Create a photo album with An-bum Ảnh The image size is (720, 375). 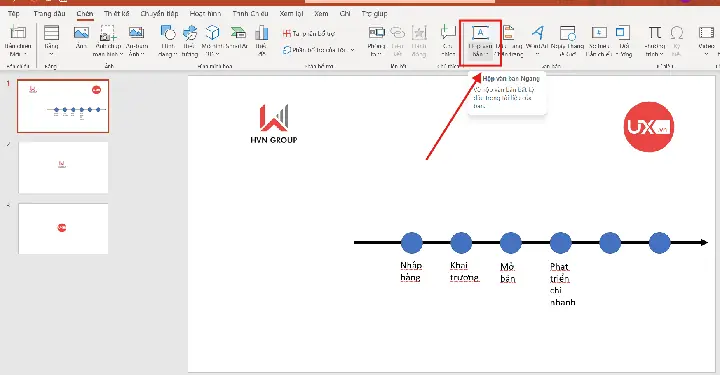click(136, 33)
